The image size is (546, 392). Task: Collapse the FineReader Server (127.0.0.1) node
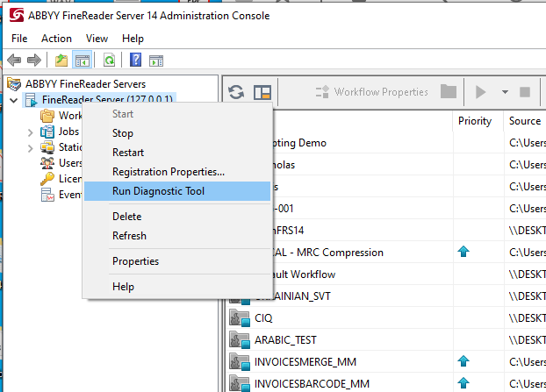13,101
